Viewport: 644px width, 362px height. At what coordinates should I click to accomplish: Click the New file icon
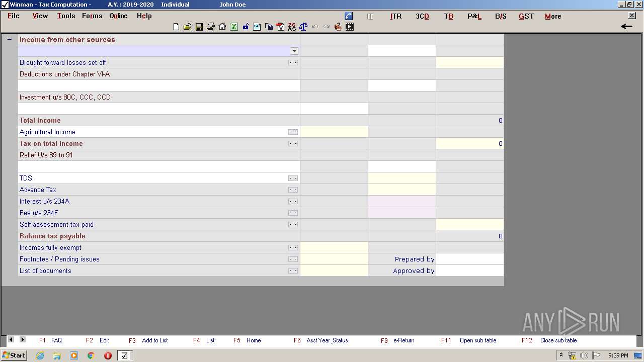pos(176,27)
